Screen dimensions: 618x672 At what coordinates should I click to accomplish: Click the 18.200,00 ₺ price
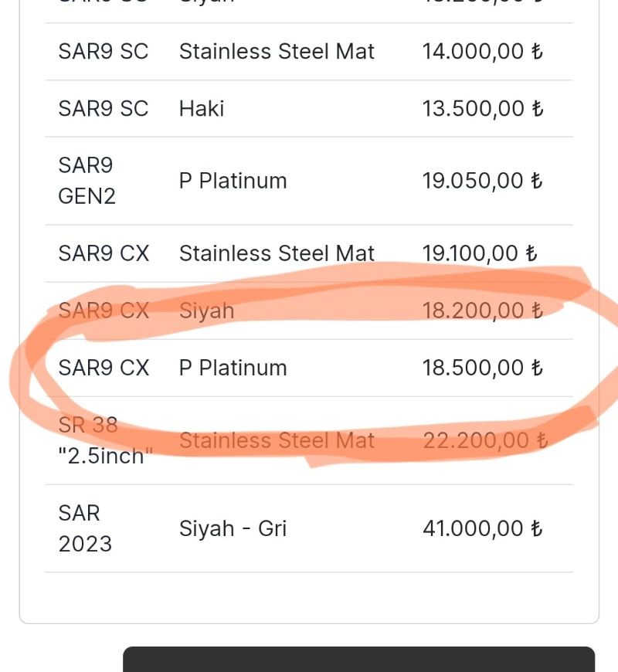(483, 311)
